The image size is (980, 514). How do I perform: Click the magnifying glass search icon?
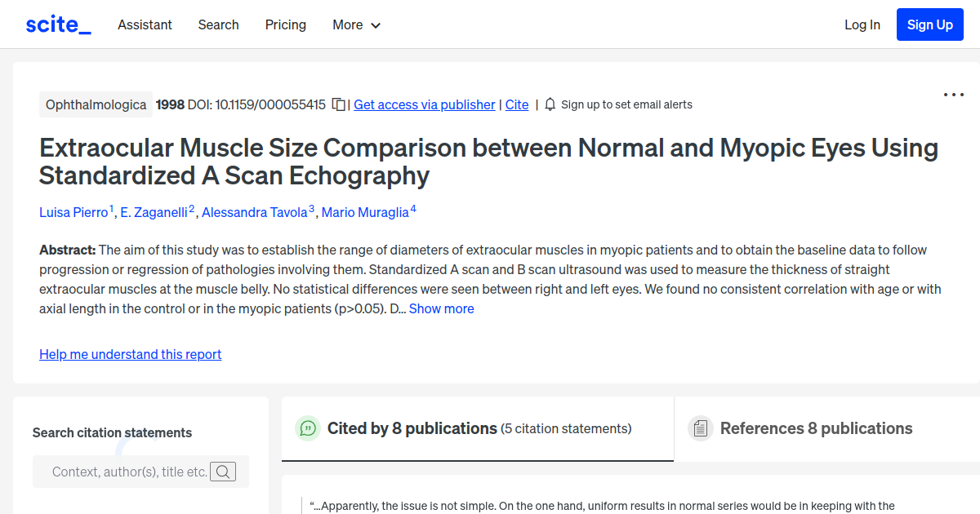(223, 471)
